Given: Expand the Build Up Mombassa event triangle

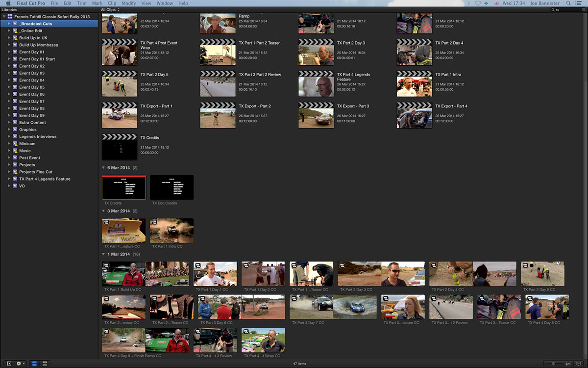Looking at the screenshot, I should [9, 45].
